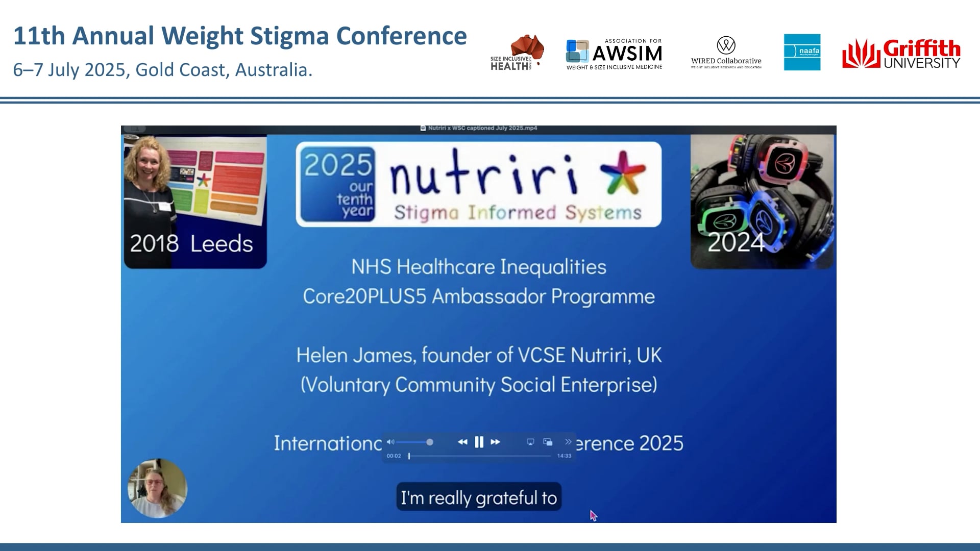Pause the video playback
This screenshot has width=980, height=551.
(x=478, y=442)
